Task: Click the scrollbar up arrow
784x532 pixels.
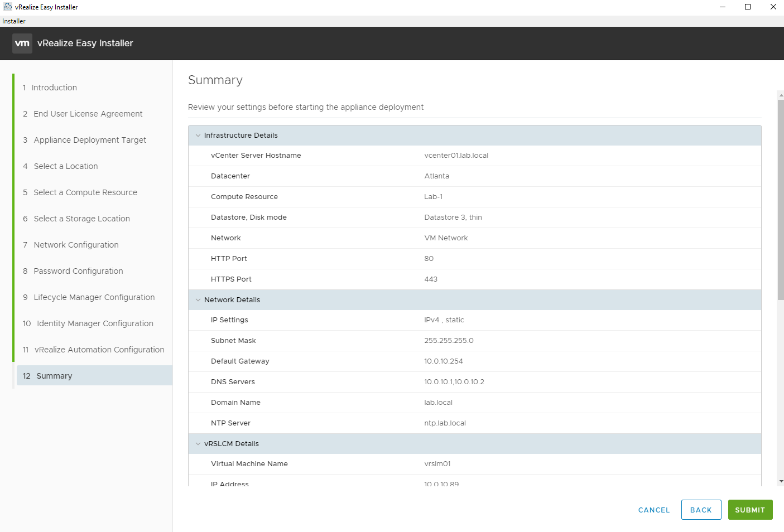Action: click(x=781, y=95)
